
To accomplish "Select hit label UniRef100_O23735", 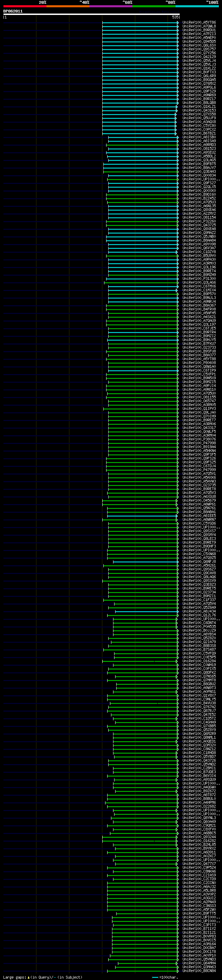I will coord(199,485).
